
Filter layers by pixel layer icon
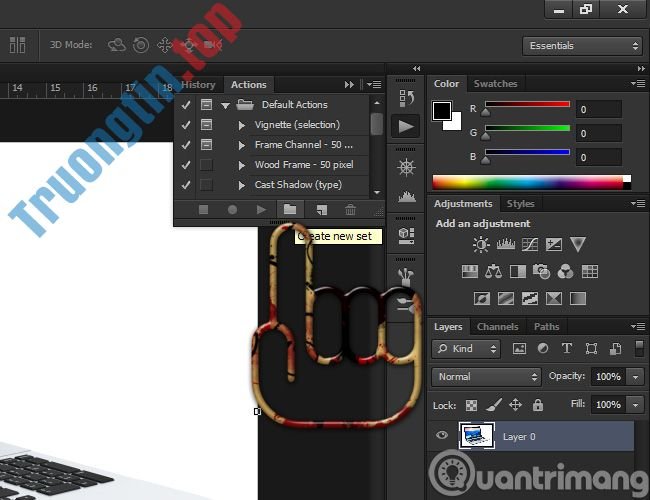[x=519, y=349]
